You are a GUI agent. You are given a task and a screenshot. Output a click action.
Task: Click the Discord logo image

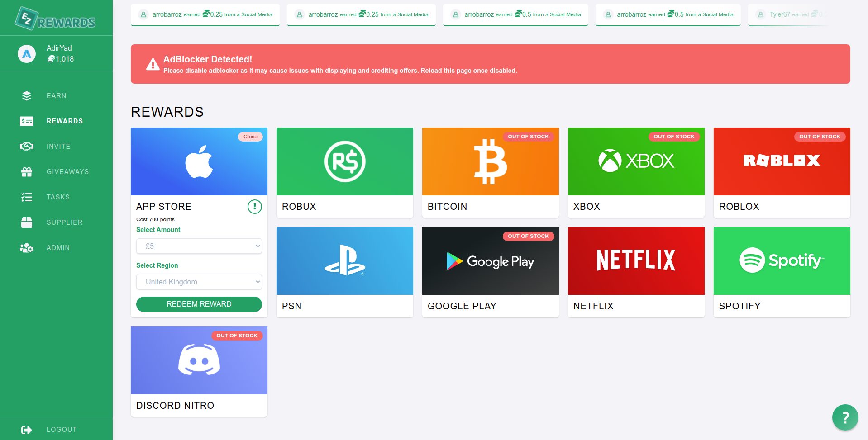[199, 360]
